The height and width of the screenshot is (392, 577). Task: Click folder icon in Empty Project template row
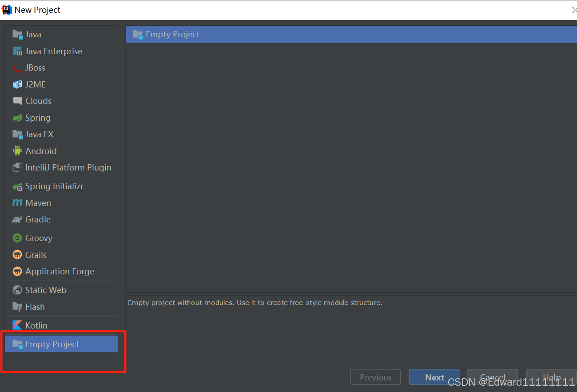[x=138, y=34]
